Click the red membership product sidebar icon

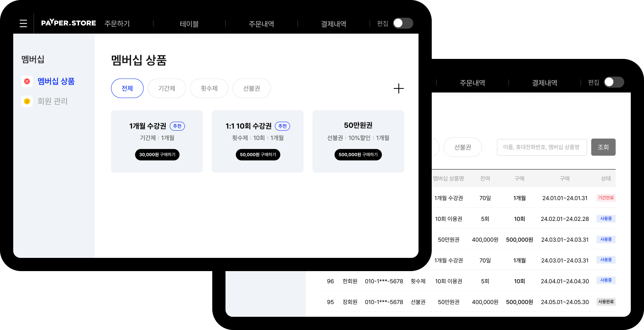[27, 81]
